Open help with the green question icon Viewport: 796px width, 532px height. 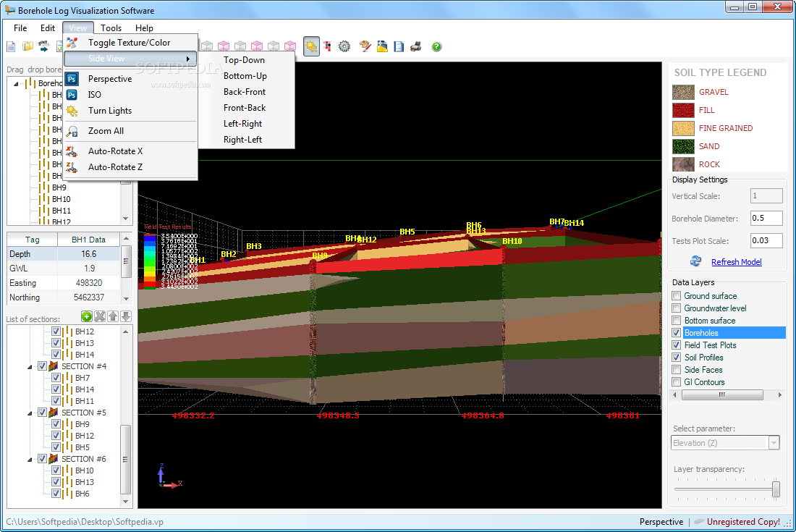[436, 47]
